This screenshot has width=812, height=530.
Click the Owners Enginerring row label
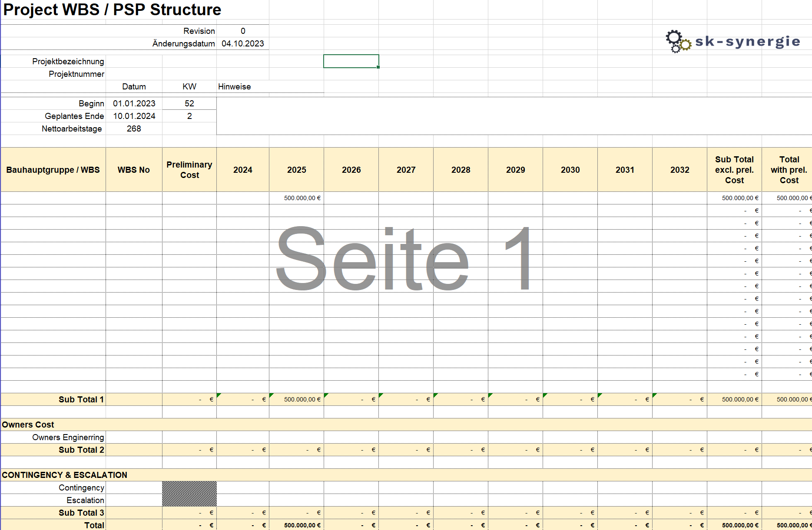point(68,437)
